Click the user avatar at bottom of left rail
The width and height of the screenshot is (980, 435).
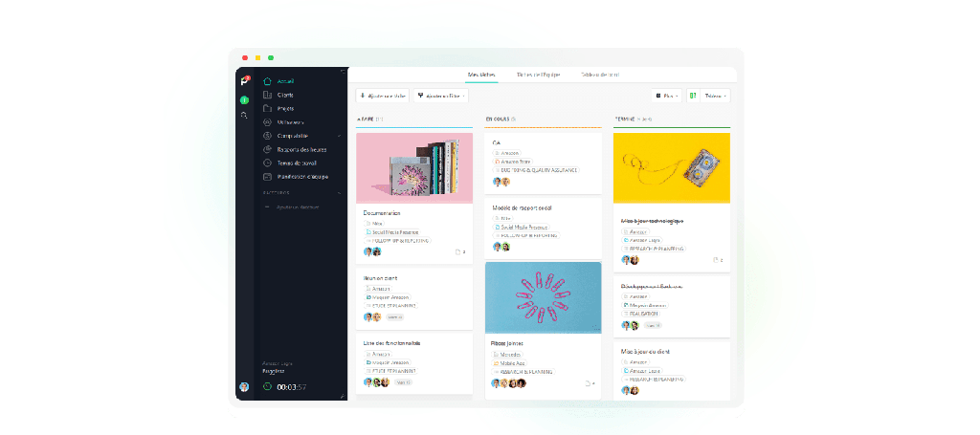click(x=244, y=387)
